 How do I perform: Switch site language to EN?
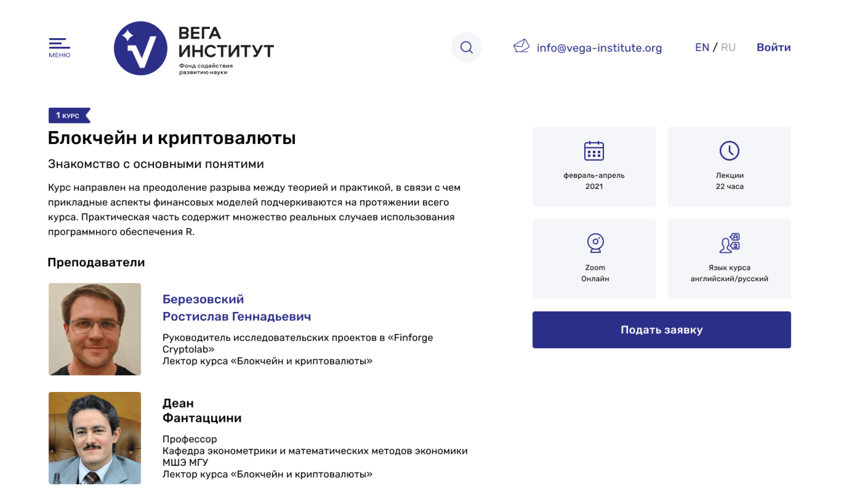(702, 48)
